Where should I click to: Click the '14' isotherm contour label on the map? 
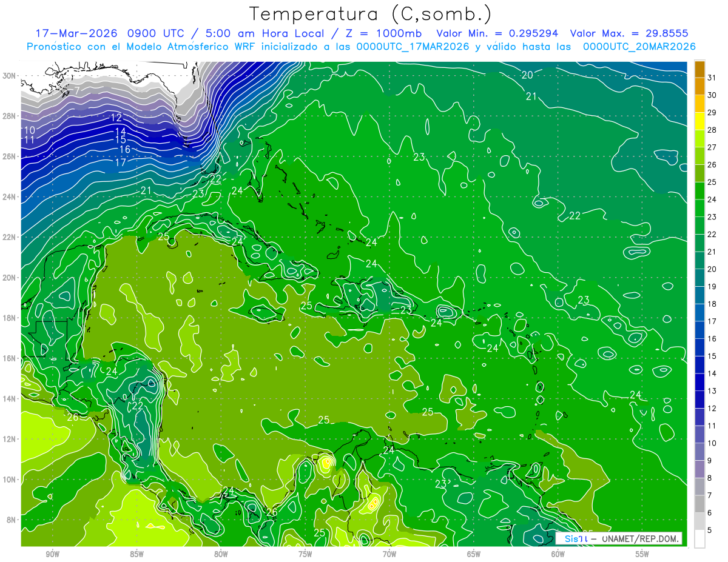[120, 132]
